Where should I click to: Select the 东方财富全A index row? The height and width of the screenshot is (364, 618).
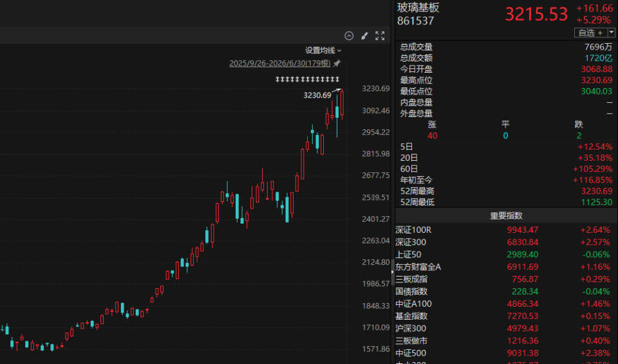(x=506, y=267)
